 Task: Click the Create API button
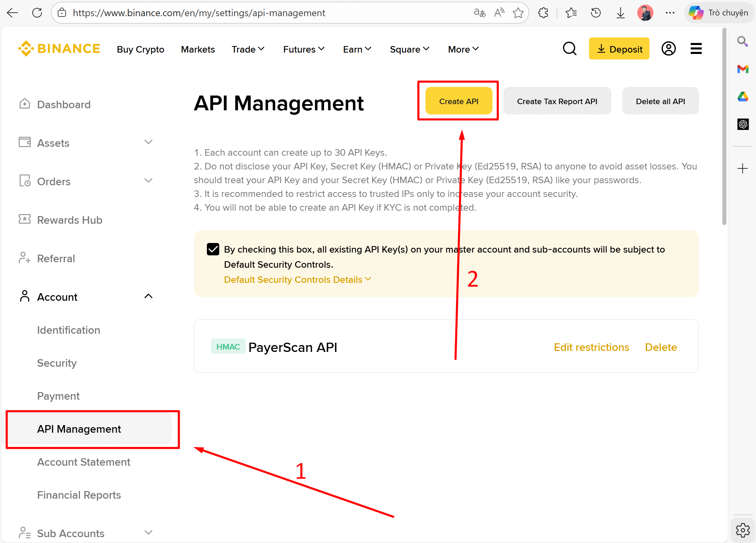click(458, 101)
